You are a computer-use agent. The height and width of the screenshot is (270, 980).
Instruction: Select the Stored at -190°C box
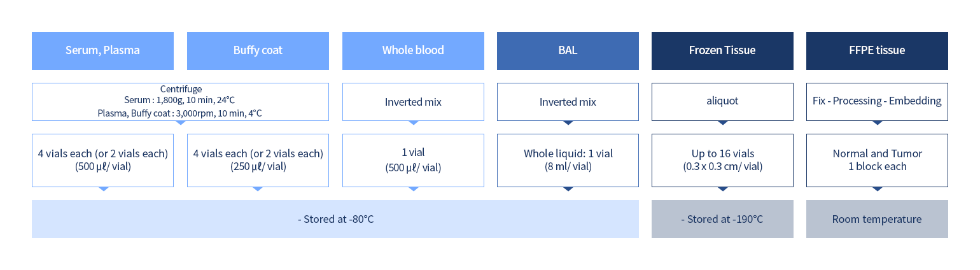pyautogui.click(x=722, y=219)
